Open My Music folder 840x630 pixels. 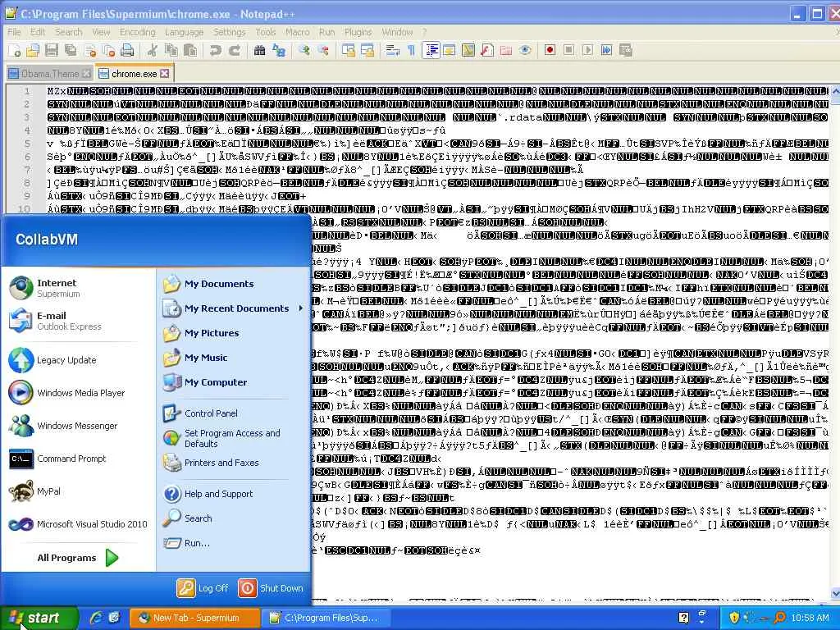(233, 358)
